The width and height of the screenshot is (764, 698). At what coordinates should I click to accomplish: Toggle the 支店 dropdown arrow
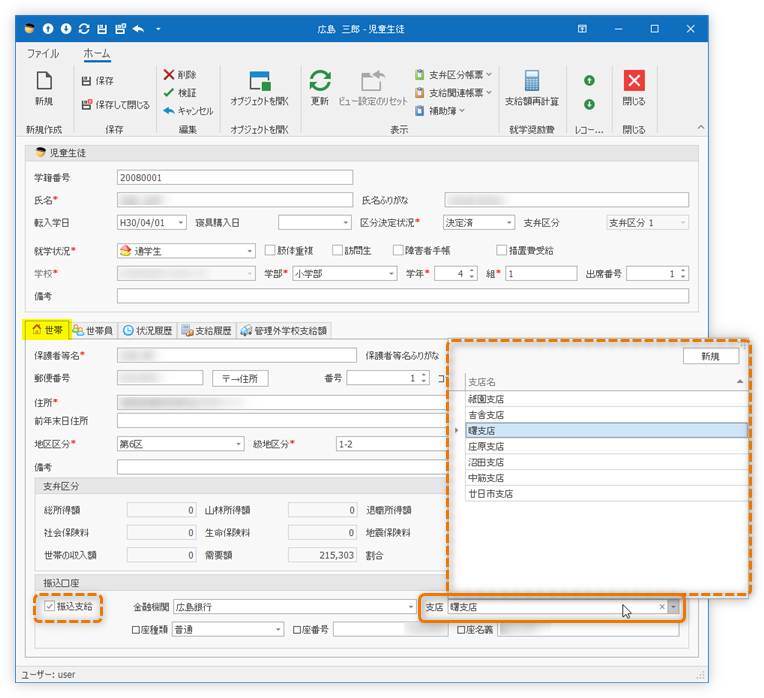tap(673, 607)
